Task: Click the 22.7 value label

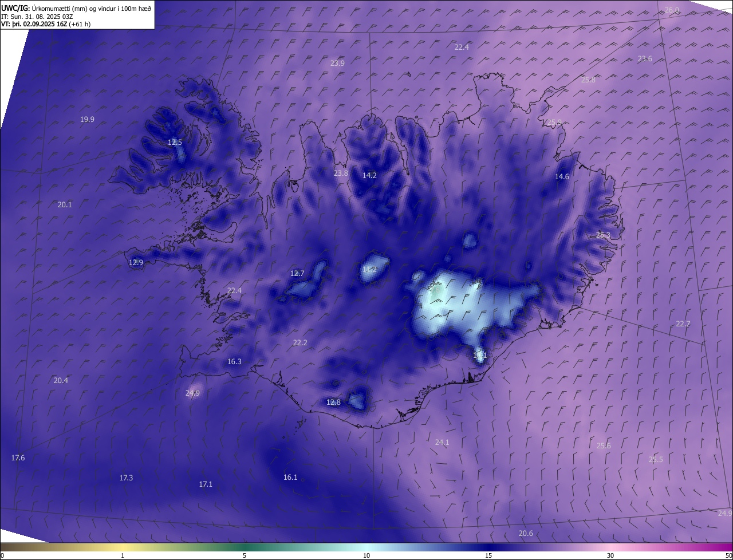Action: click(683, 324)
